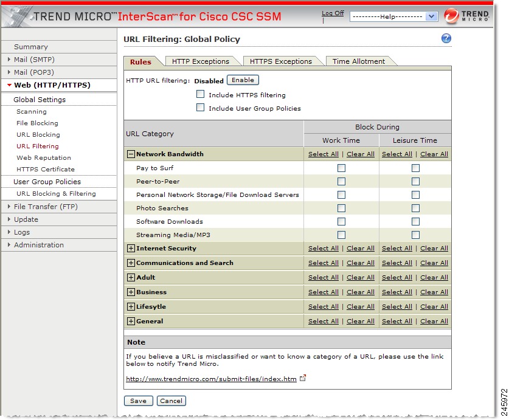Open URL Filtering in the sidebar
Viewport: 509px width, 420px height.
(x=38, y=146)
